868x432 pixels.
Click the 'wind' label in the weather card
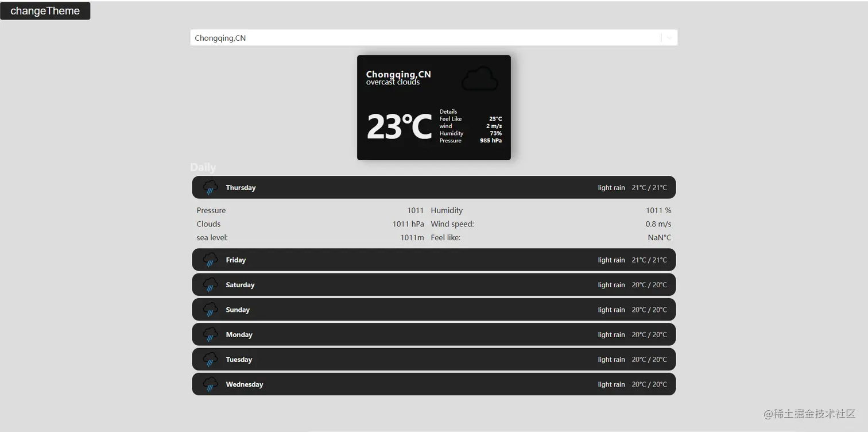click(x=445, y=126)
